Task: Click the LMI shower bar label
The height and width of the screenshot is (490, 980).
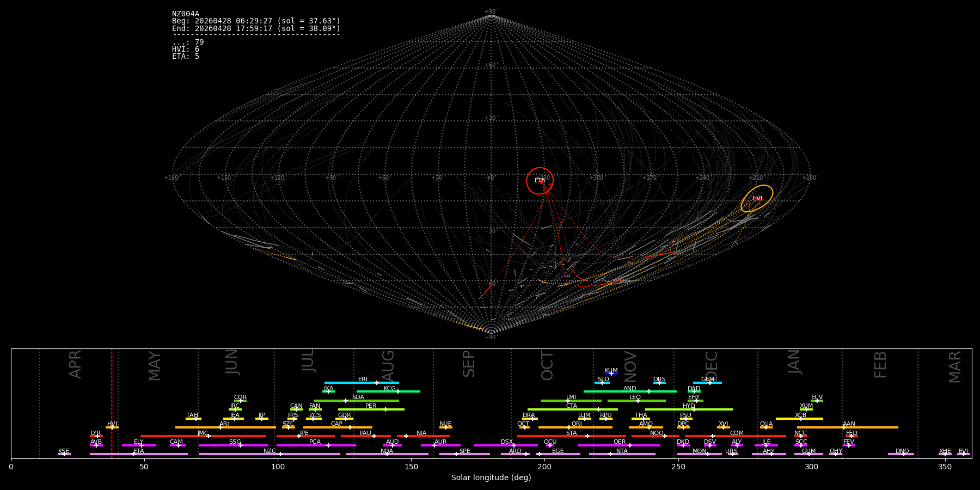Action: coord(571,397)
